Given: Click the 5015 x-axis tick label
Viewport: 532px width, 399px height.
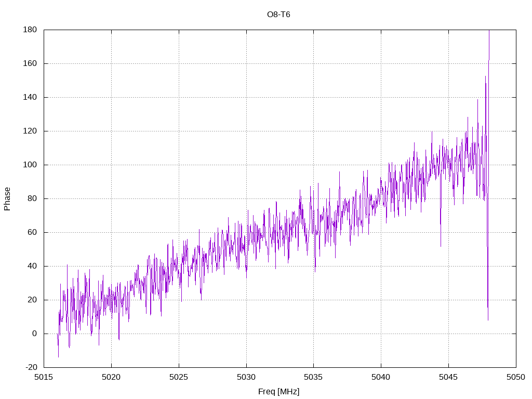Looking at the screenshot, I should [x=44, y=377].
